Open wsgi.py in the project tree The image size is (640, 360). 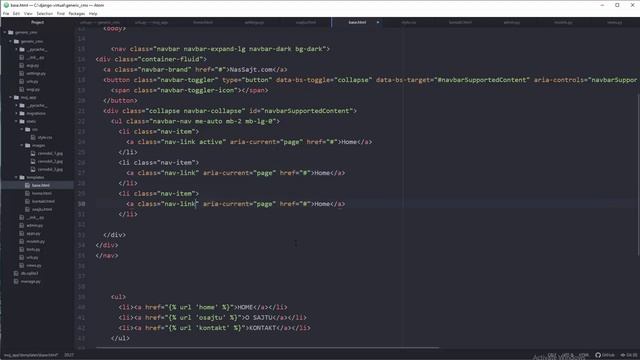click(33, 89)
